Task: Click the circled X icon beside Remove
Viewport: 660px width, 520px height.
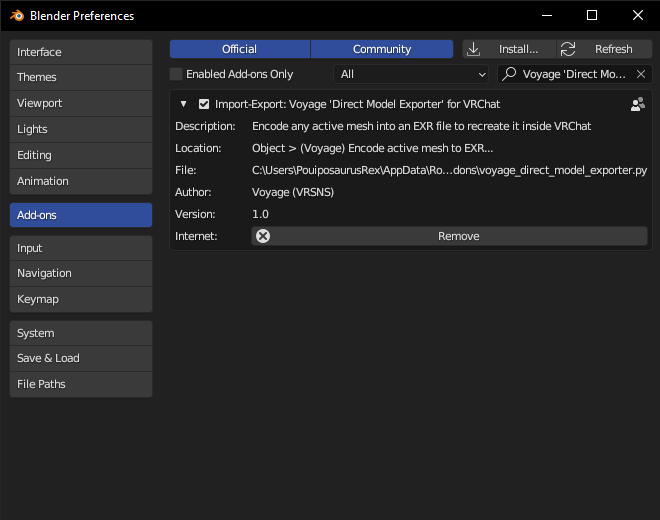Action: [263, 236]
